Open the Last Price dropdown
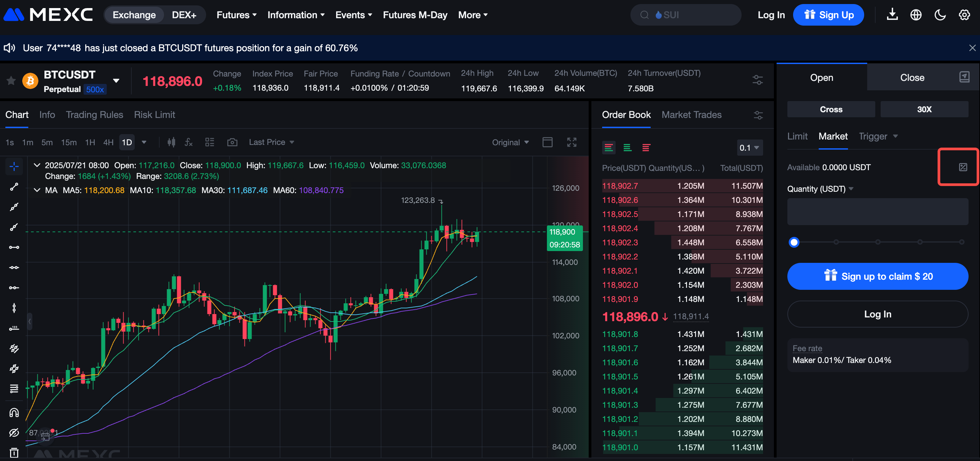The width and height of the screenshot is (980, 461). point(271,142)
